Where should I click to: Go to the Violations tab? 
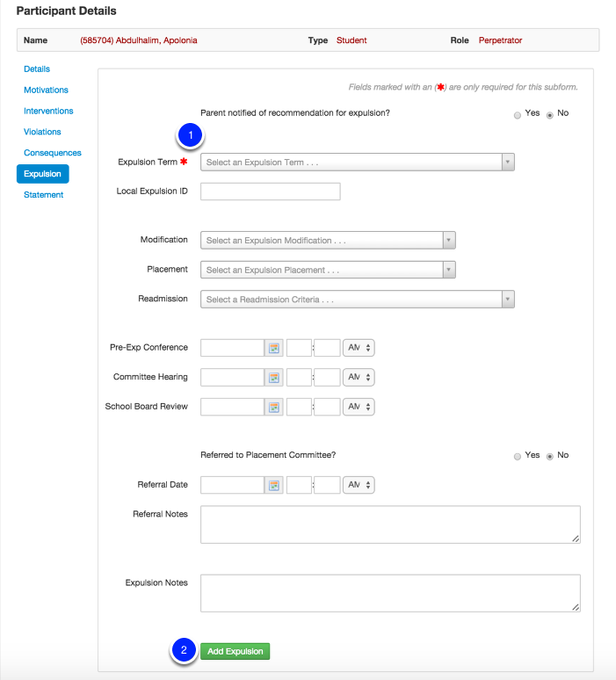42,132
